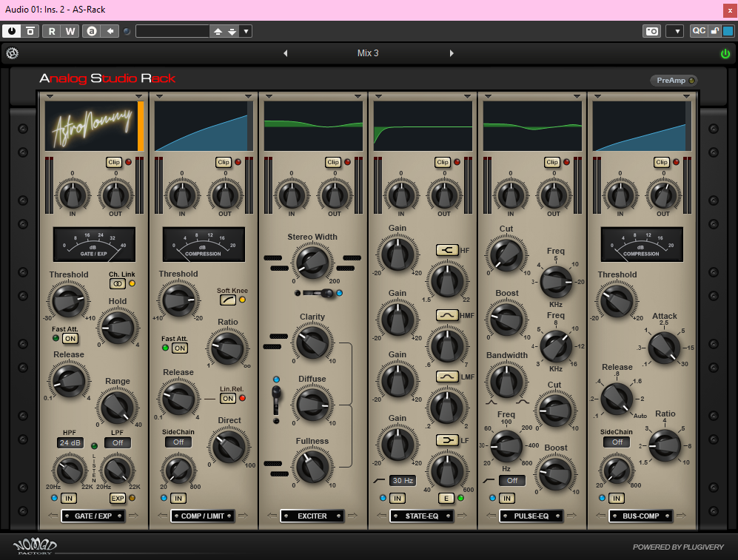Reset the Clip indicator in EXCITER

(x=333, y=162)
